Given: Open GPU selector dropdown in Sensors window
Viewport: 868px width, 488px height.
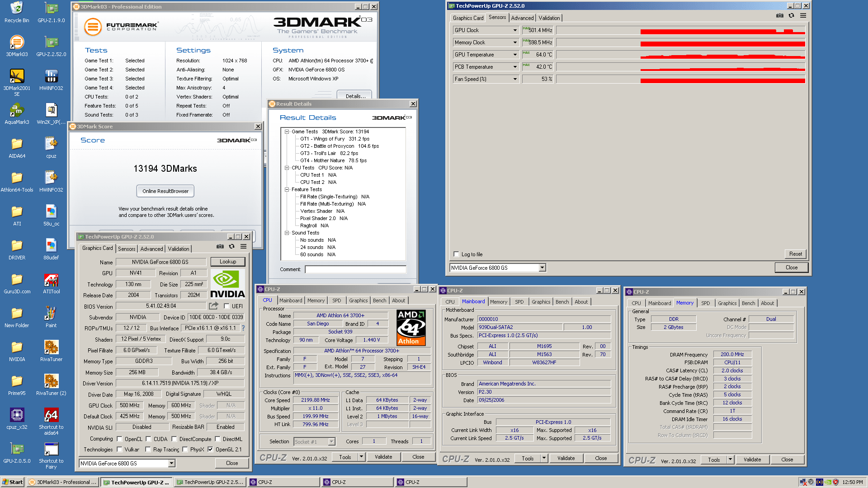Looking at the screenshot, I should (x=542, y=268).
